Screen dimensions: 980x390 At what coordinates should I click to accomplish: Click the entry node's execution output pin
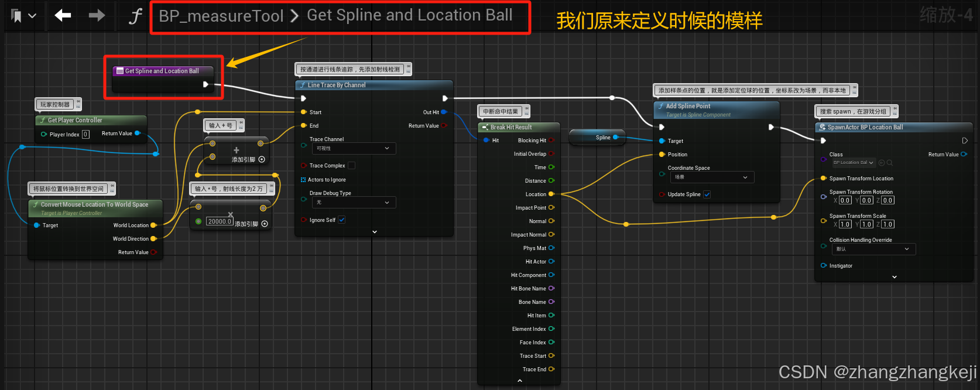[x=205, y=84]
